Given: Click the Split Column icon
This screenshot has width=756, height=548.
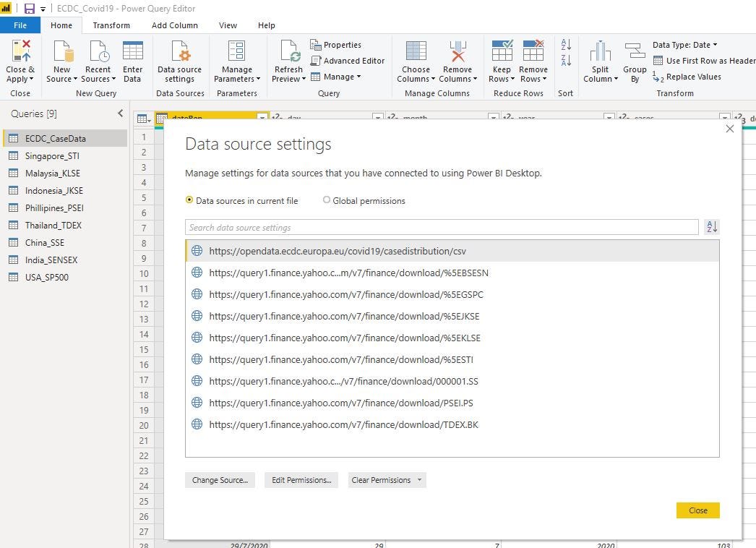Looking at the screenshot, I should [600, 51].
